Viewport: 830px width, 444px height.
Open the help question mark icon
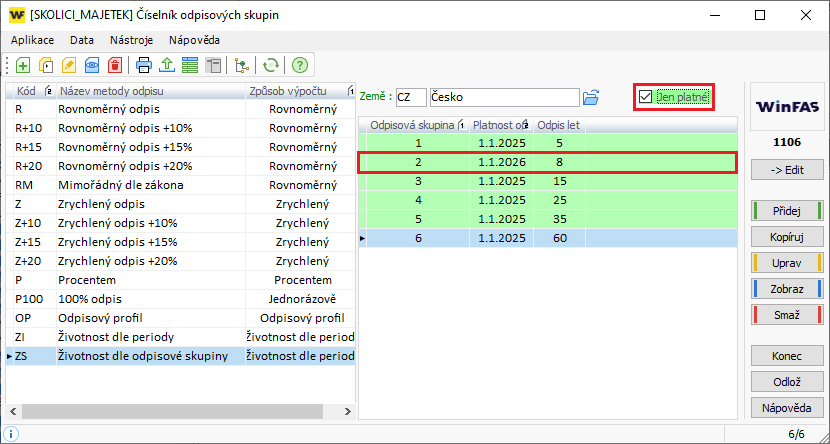(x=299, y=65)
